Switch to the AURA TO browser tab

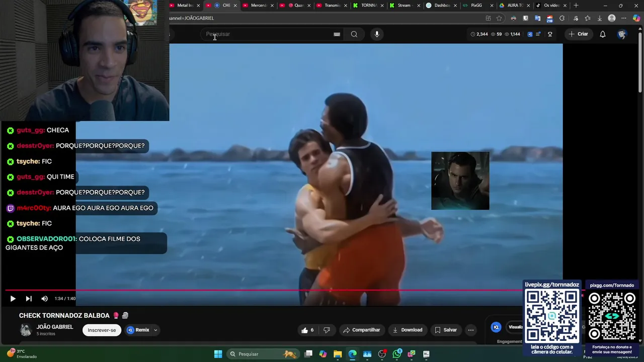513,6
